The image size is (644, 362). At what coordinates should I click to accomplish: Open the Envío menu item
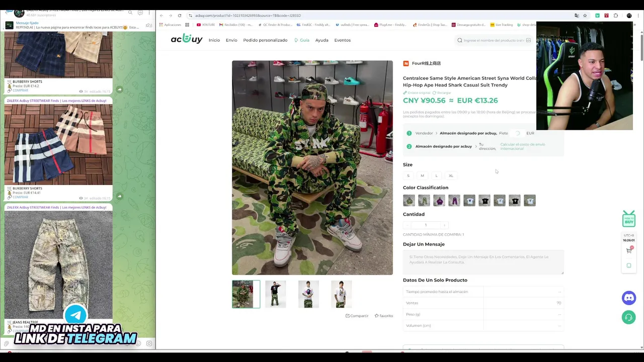pos(231,40)
